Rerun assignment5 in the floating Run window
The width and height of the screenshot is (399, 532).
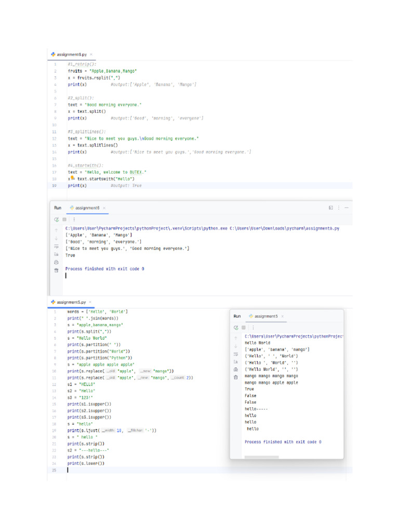tap(236, 328)
